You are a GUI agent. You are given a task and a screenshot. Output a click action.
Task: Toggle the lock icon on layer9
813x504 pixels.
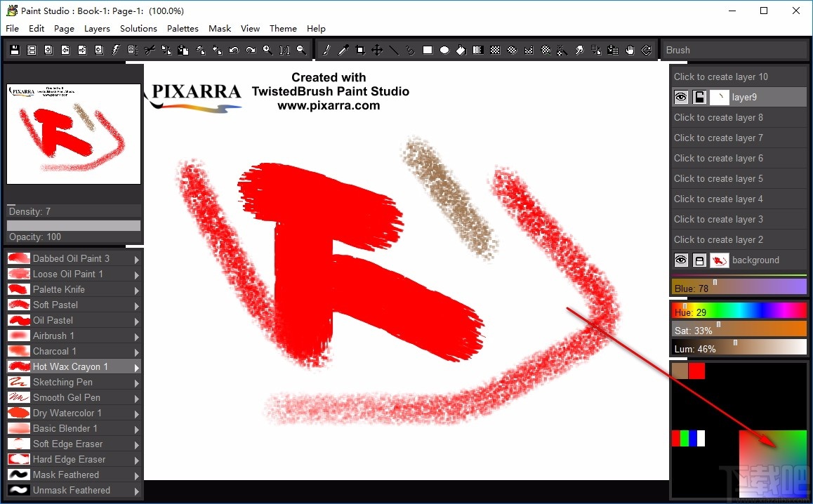click(699, 97)
